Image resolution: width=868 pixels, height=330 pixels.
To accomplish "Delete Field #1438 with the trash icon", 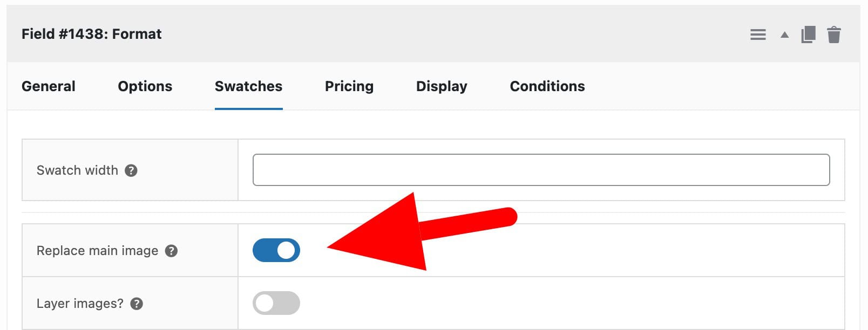I will point(833,34).
